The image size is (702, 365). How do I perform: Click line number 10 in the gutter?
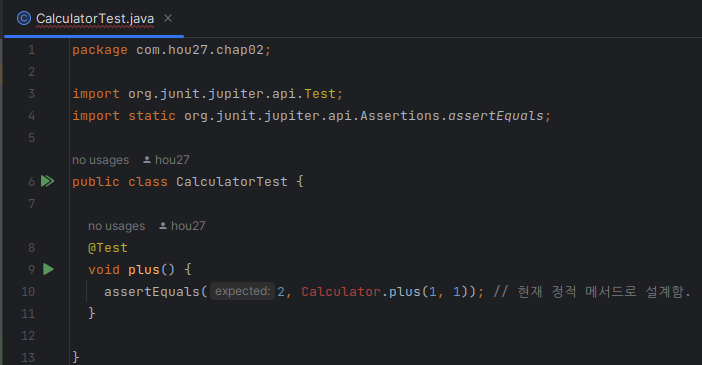coord(28,292)
